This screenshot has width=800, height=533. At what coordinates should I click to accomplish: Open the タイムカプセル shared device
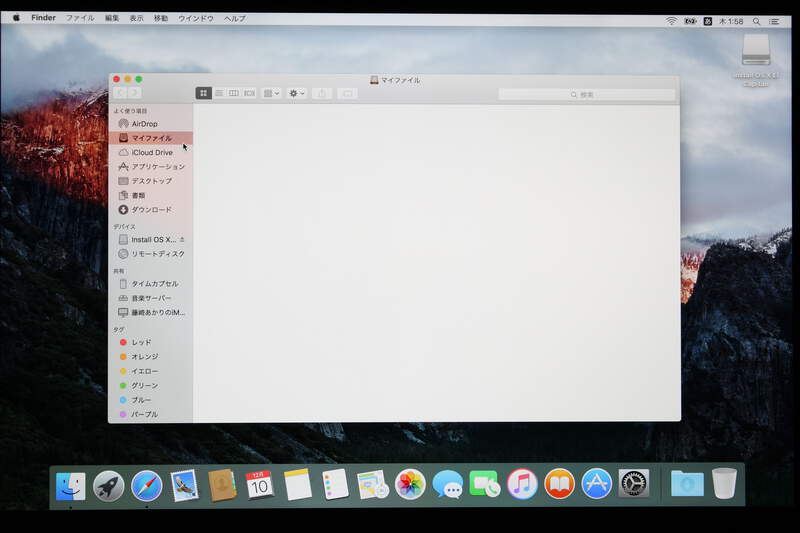tap(154, 284)
